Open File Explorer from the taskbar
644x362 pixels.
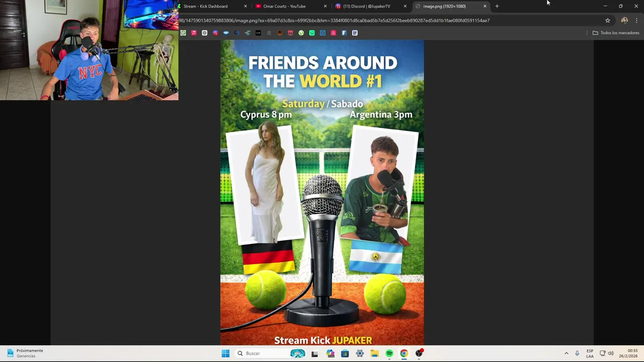pos(374,353)
